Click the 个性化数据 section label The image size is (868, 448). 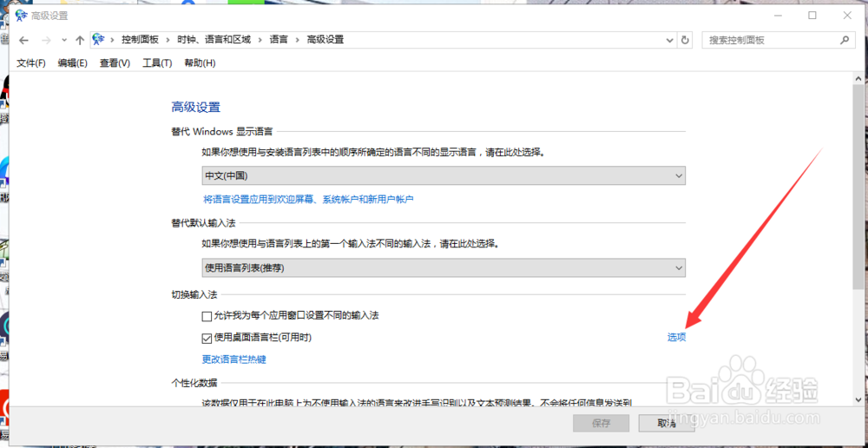(194, 382)
